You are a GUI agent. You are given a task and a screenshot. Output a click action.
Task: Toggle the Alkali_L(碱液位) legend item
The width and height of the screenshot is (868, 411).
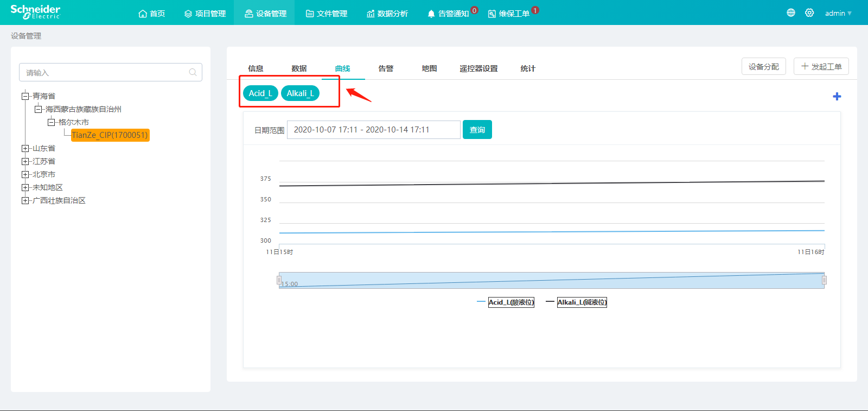576,302
